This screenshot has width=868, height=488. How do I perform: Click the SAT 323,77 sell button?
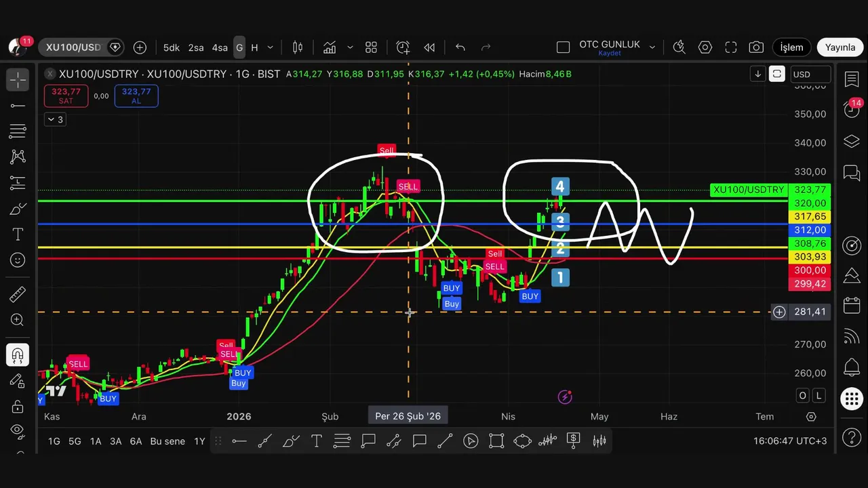[x=66, y=96]
